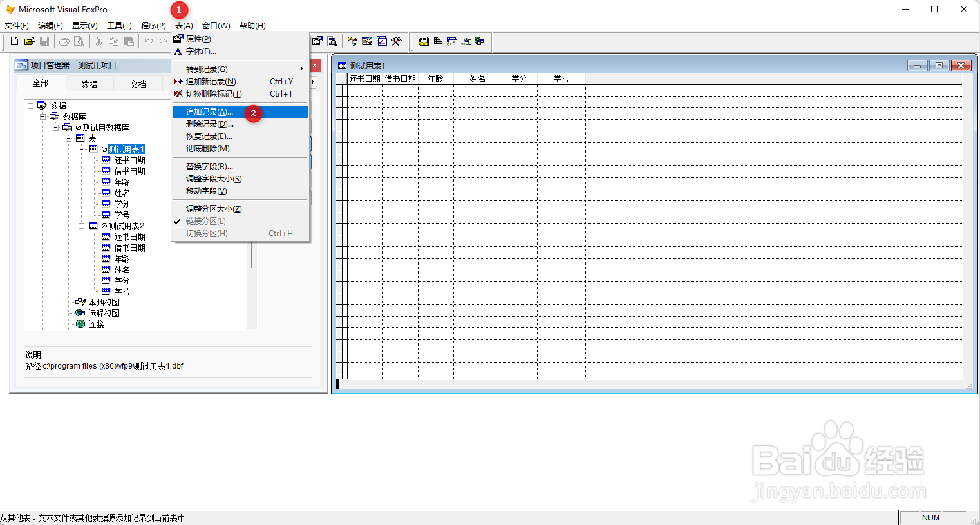
Task: Click the Print toolbar icon
Action: pos(64,41)
